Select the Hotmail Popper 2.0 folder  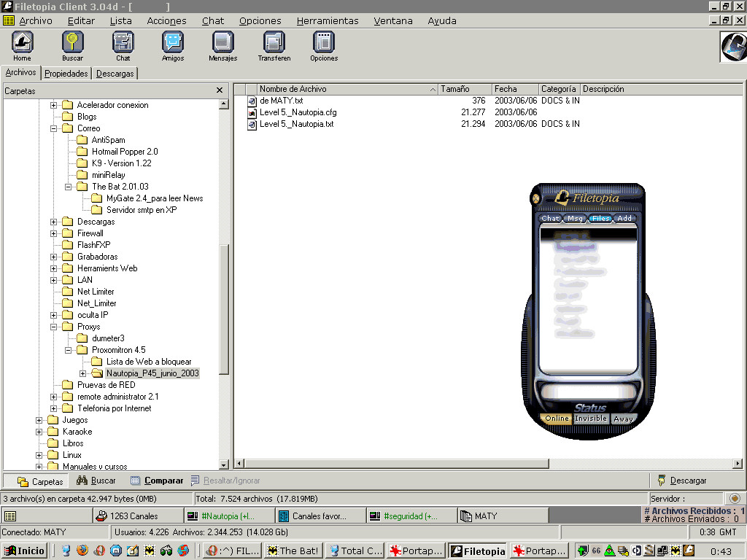pyautogui.click(x=124, y=152)
